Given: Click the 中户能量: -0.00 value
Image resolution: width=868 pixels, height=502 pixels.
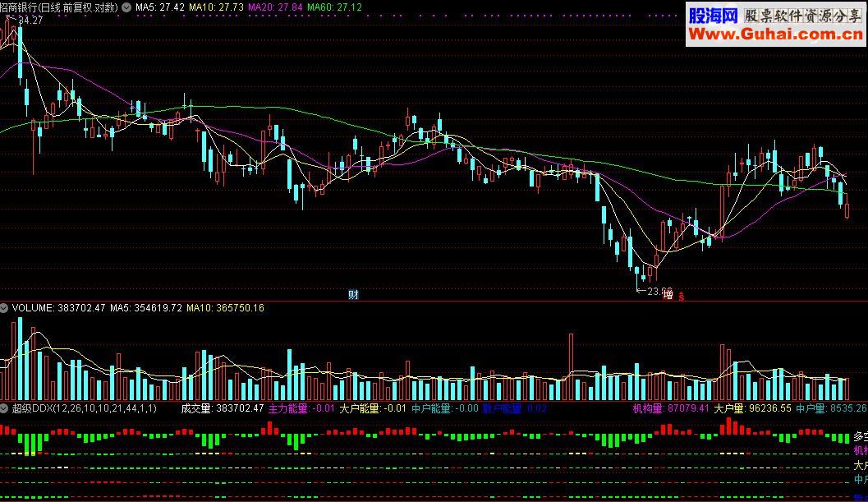Looking at the screenshot, I should tap(445, 408).
